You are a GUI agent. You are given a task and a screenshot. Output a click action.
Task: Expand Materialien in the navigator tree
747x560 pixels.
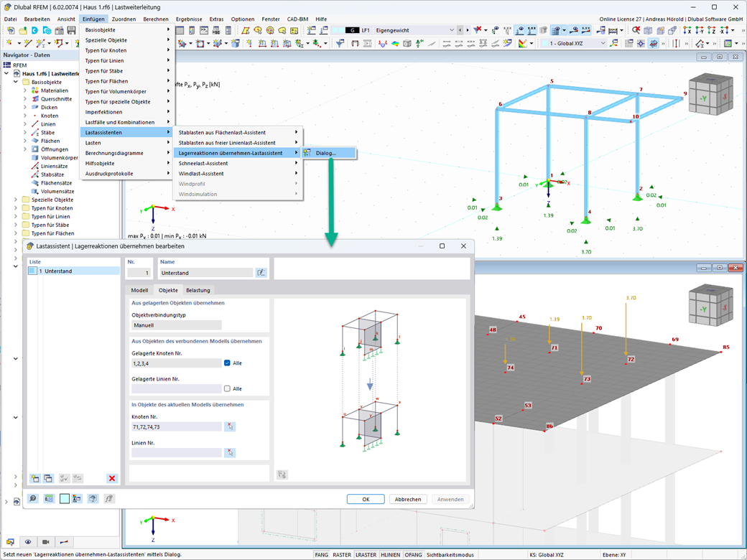pyautogui.click(x=25, y=90)
